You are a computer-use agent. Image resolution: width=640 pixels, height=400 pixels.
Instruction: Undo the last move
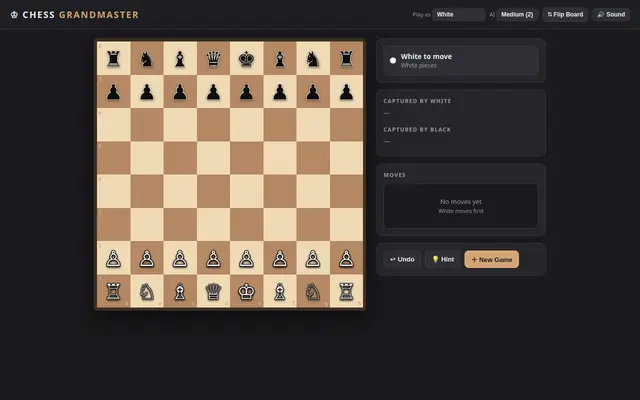pos(402,259)
